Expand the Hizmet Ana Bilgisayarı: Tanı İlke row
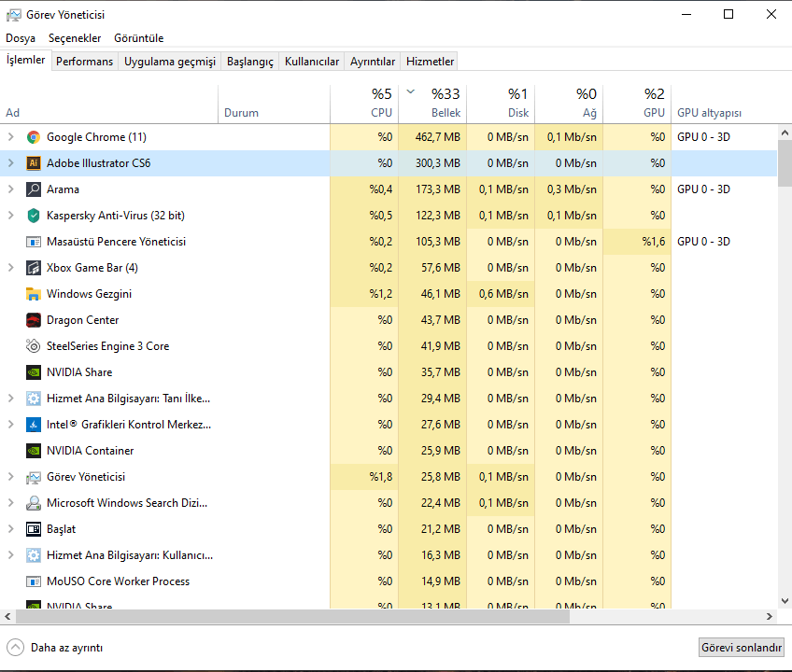 point(10,399)
